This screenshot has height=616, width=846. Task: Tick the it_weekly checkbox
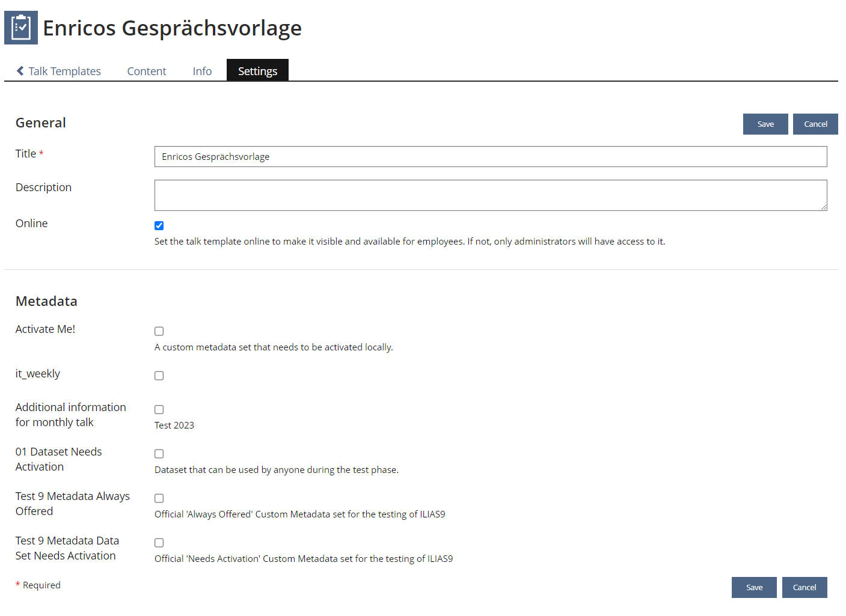click(159, 376)
